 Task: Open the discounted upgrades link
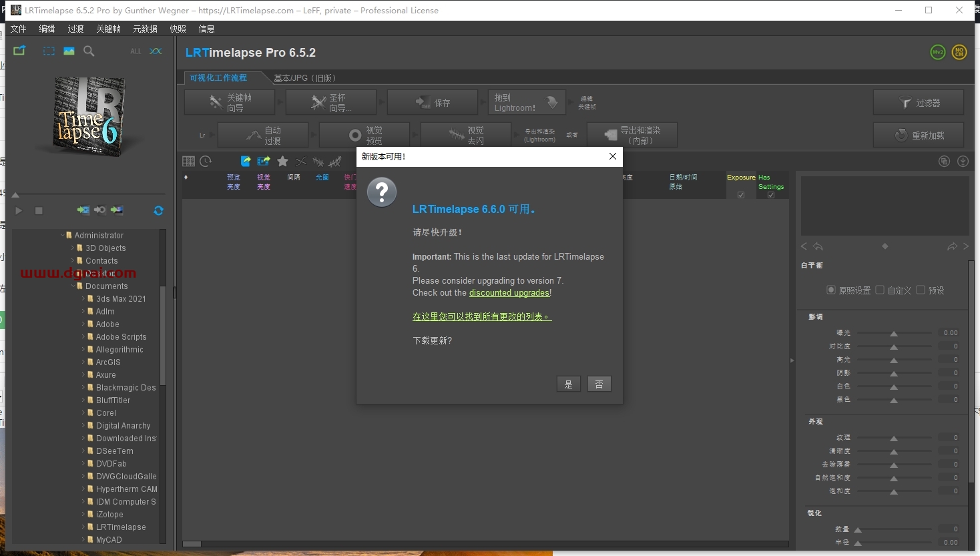pos(509,293)
